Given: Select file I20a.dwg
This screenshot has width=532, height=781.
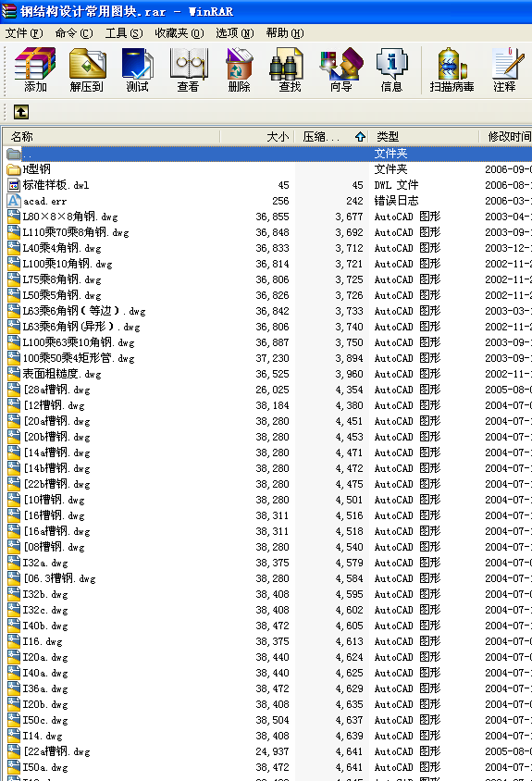Looking at the screenshot, I should coord(45,658).
